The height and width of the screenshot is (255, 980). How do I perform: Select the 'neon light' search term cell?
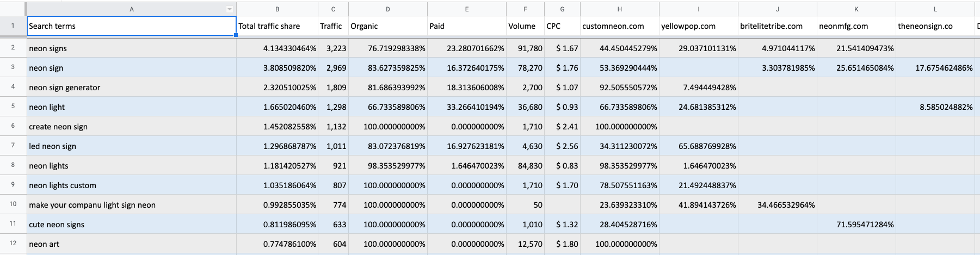click(132, 107)
